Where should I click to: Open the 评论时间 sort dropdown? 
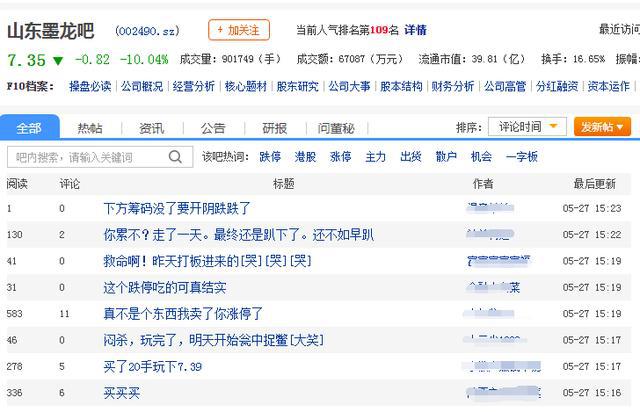coord(527,127)
